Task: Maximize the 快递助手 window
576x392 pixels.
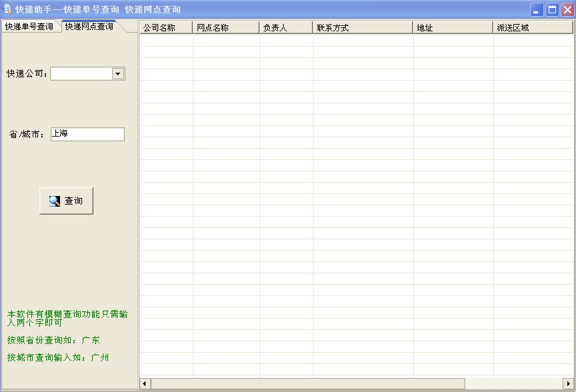Action: tap(552, 9)
